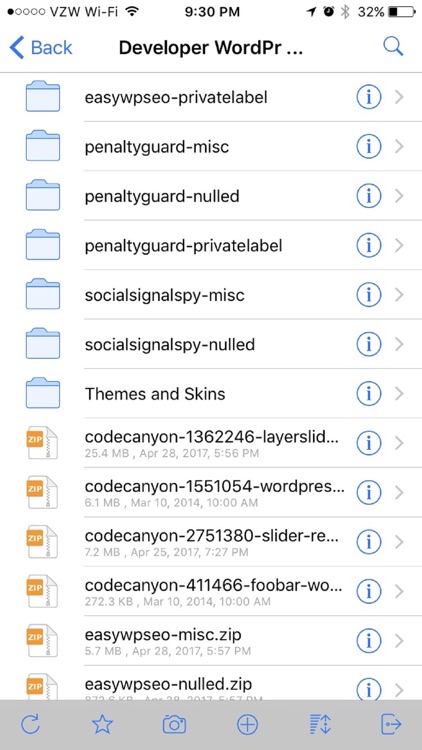Show info for Themes and Skins folder

[x=368, y=394]
